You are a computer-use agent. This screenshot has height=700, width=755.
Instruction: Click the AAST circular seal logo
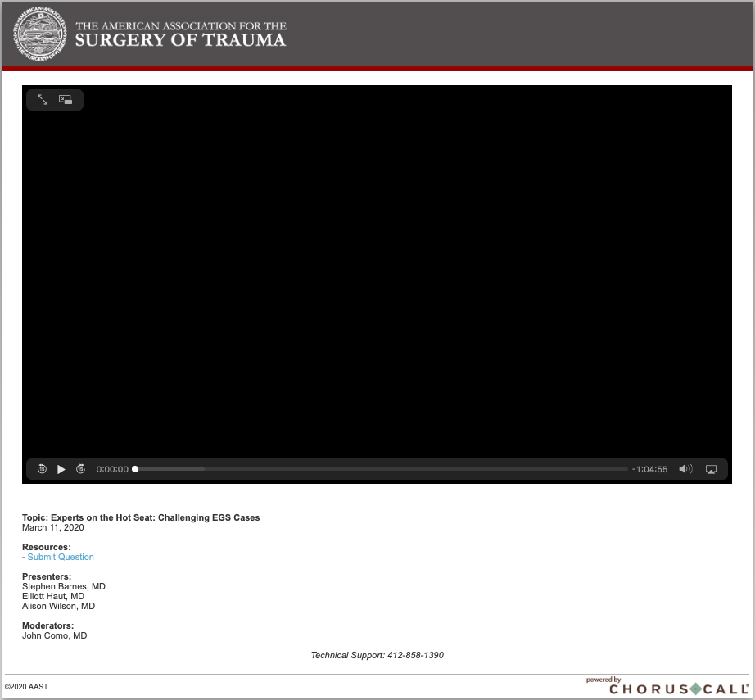pos(40,34)
